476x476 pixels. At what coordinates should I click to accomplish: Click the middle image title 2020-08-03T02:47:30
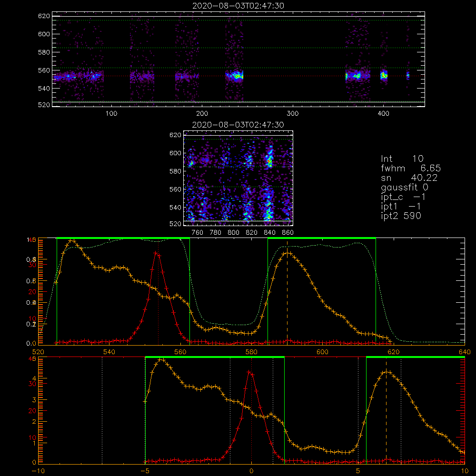coord(238,125)
